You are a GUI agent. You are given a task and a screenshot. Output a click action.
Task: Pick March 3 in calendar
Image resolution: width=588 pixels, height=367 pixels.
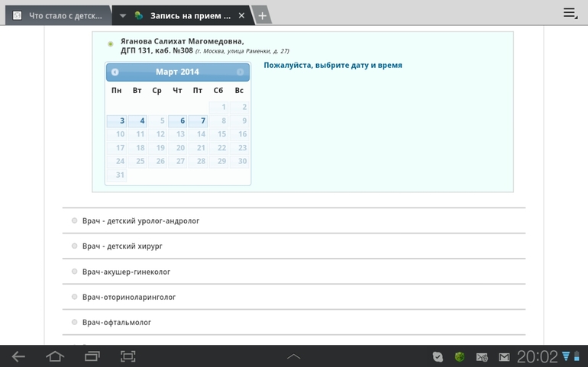click(117, 121)
